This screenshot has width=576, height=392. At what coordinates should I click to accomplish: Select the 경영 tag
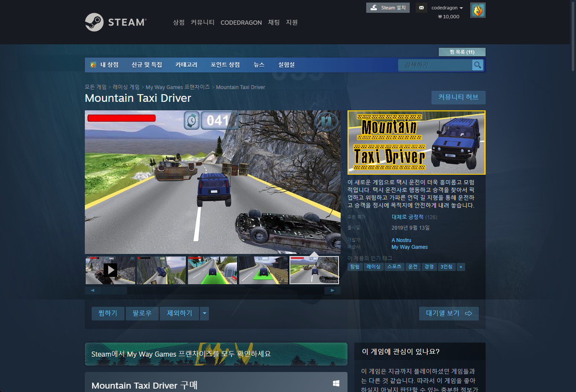[x=429, y=267]
